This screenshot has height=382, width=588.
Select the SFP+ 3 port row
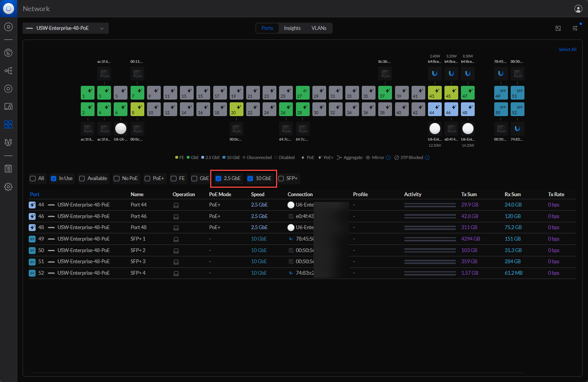(138, 262)
